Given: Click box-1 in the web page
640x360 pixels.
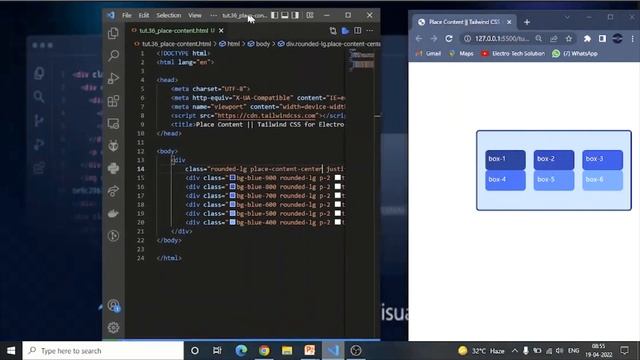Looking at the screenshot, I should point(505,160).
